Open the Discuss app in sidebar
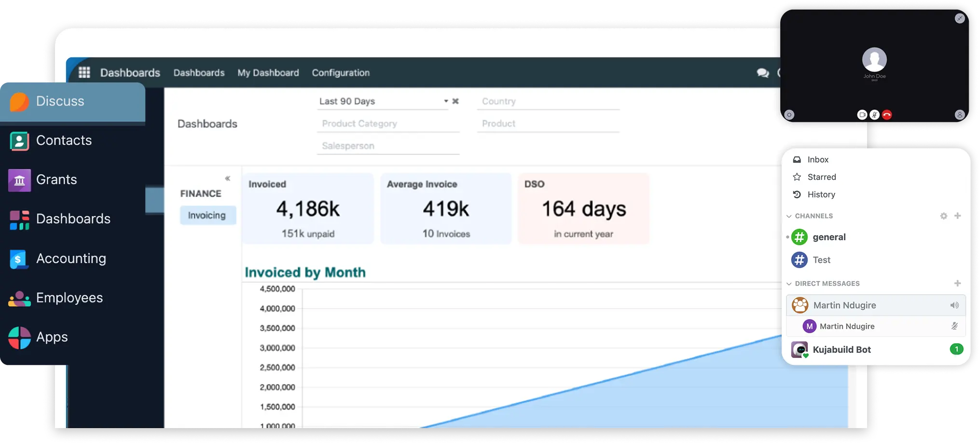The image size is (980, 444). tap(60, 101)
